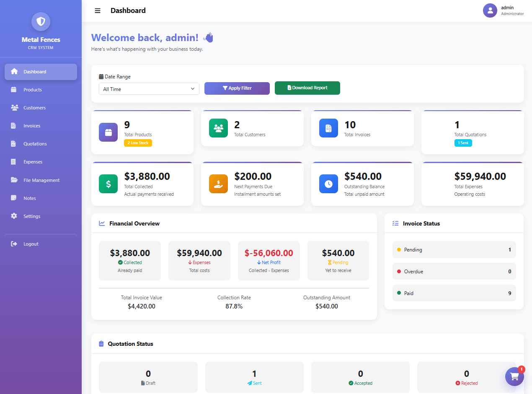Click the cyan 1 Sent badge under Total Quotations
532x394 pixels.
pos(463,143)
